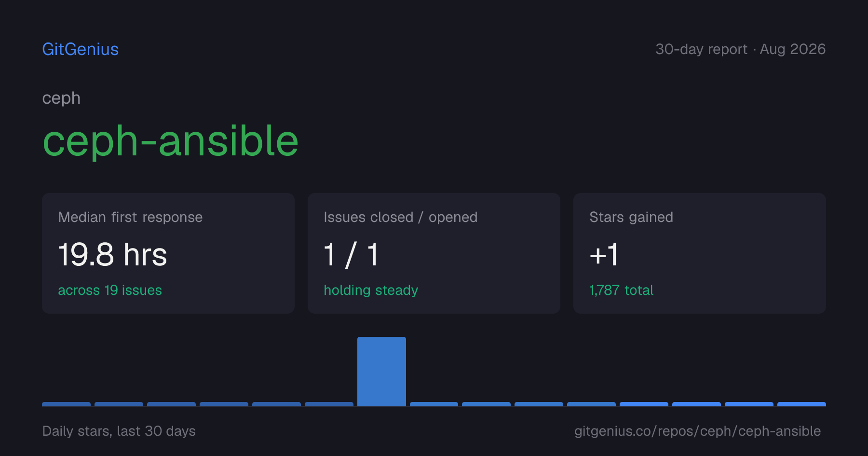Select the 1 / 1 issues ratio value
Image resolution: width=868 pixels, height=456 pixels.
[x=351, y=254]
